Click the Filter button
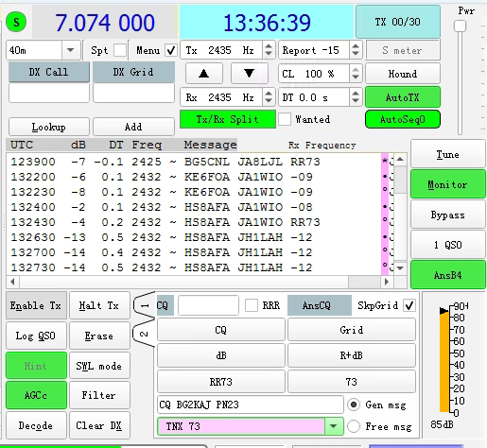 coord(99,395)
